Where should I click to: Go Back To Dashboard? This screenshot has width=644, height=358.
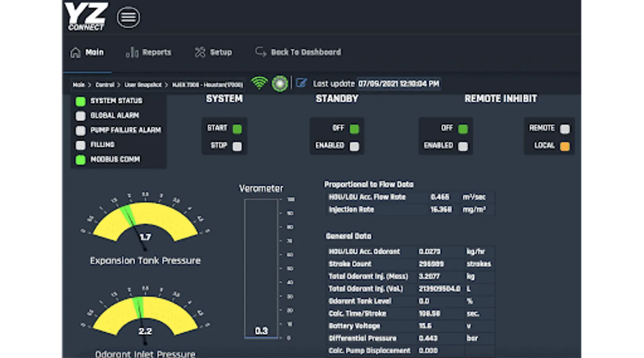(x=298, y=53)
